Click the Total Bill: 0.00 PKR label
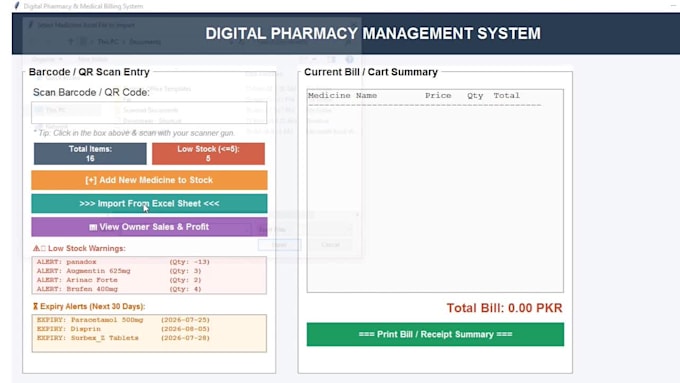The height and width of the screenshot is (383, 680). (504, 308)
